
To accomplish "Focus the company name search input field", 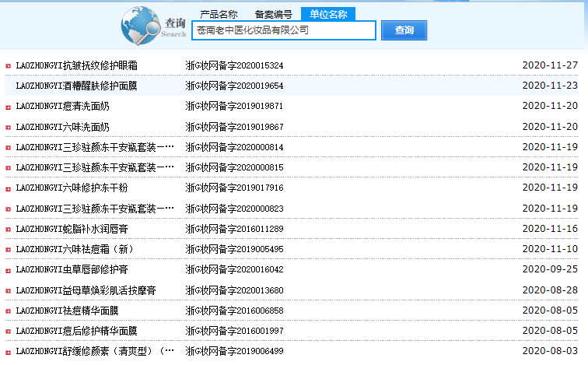I will click(x=283, y=30).
